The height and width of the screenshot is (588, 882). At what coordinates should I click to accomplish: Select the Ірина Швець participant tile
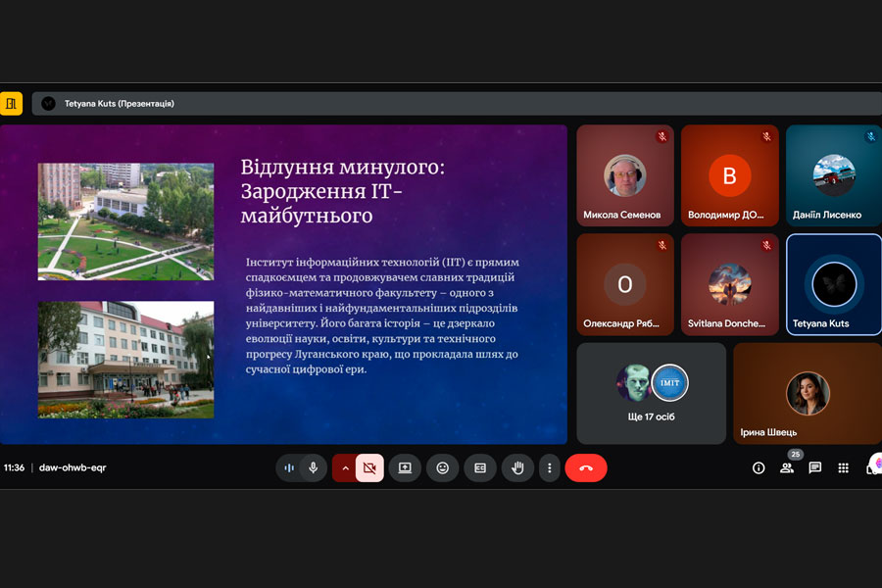point(808,393)
